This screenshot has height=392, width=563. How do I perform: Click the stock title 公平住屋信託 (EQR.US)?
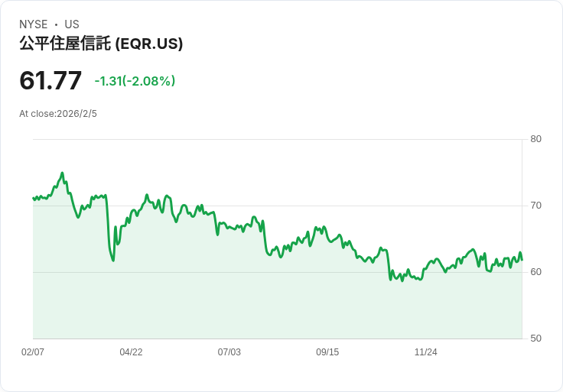[x=101, y=44]
